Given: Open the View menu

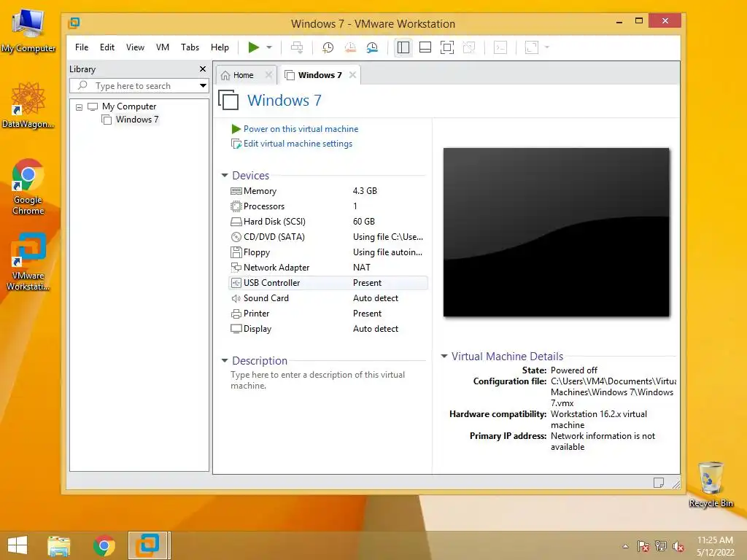Looking at the screenshot, I should [x=135, y=47].
